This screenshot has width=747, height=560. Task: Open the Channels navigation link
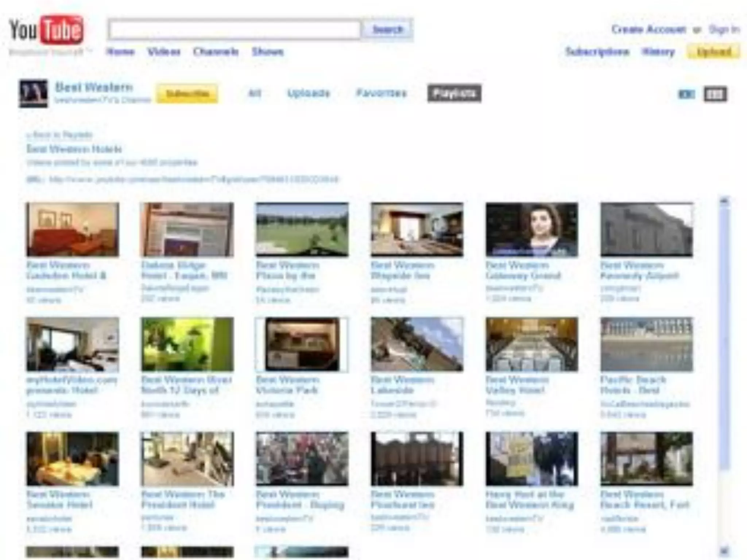coord(216,52)
